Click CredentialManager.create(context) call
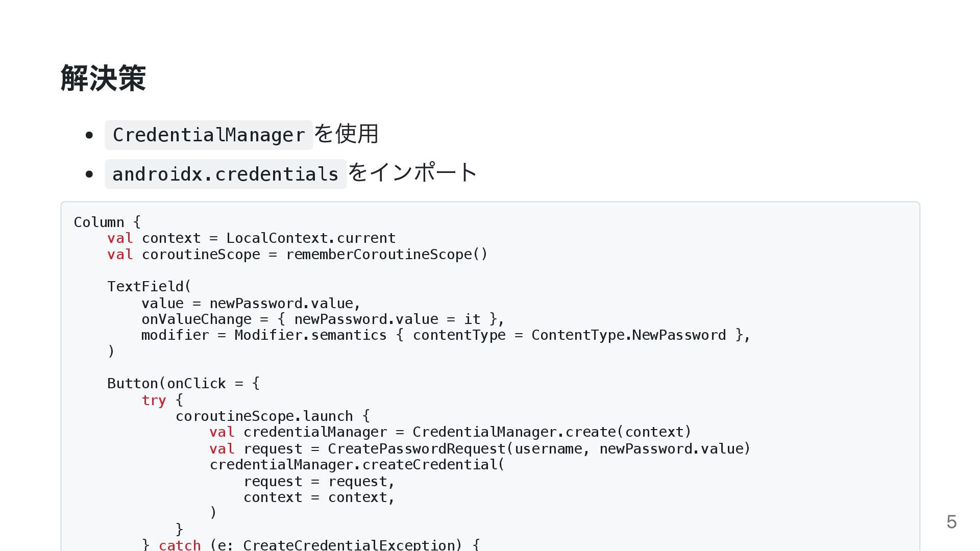 (551, 432)
